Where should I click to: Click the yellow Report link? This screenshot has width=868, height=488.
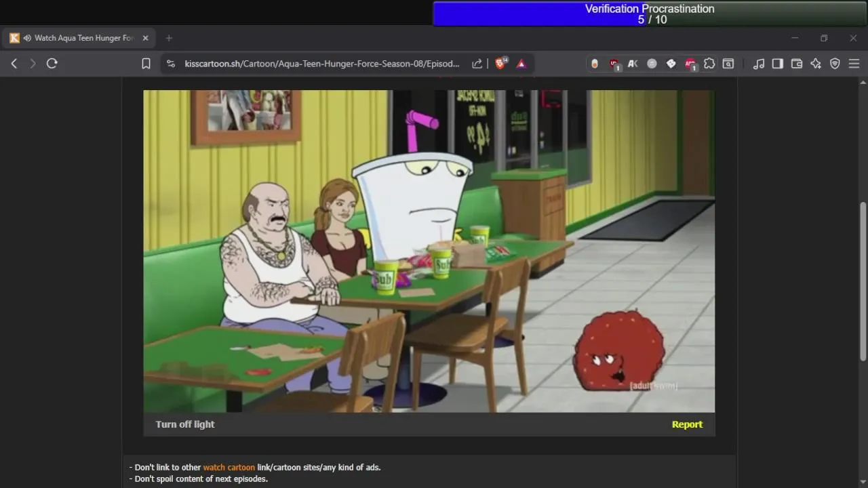pos(687,424)
